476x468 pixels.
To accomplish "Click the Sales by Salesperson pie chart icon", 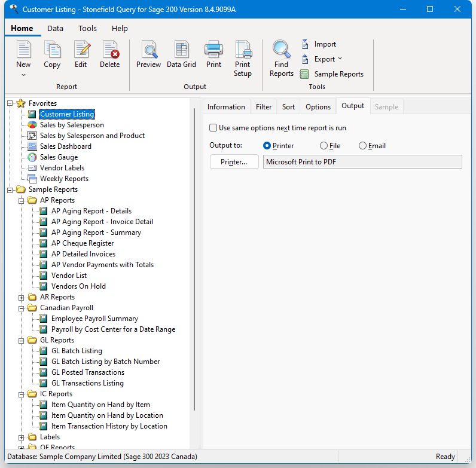I will click(32, 125).
